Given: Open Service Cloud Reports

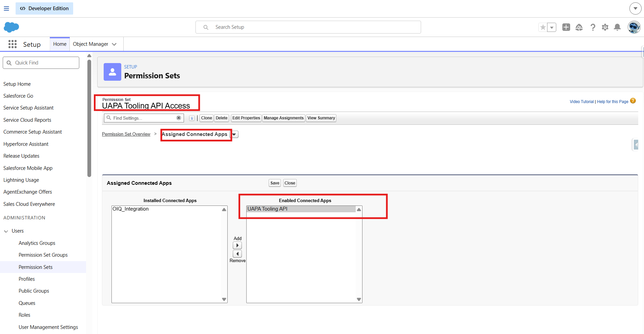Looking at the screenshot, I should tap(27, 120).
